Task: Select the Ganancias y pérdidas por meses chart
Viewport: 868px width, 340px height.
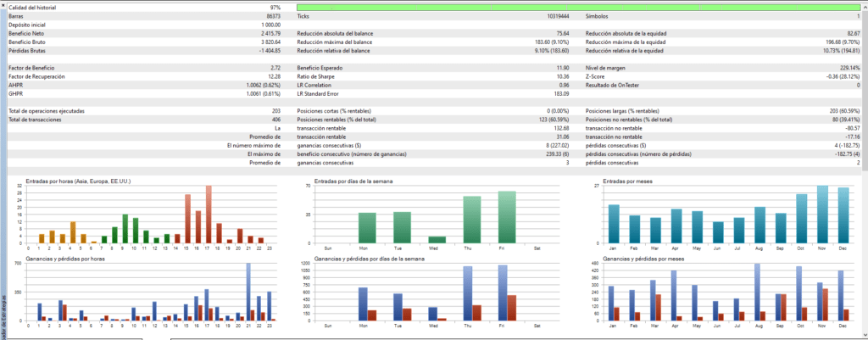Action: click(723, 291)
